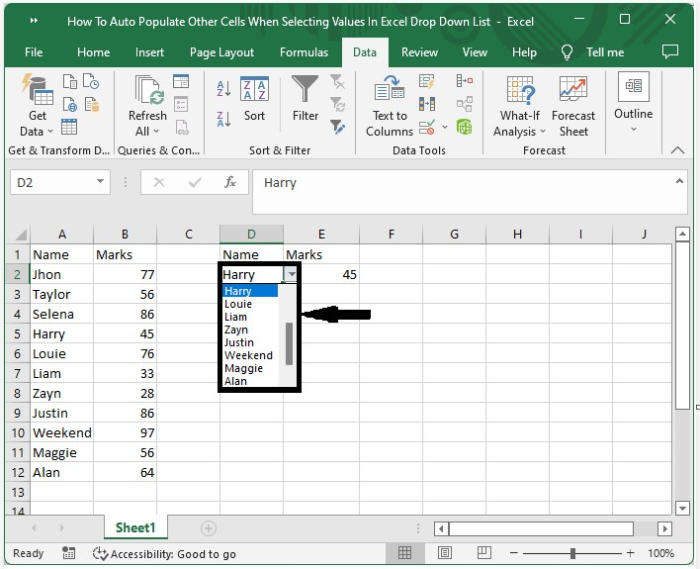Select Zayn from the dropdown list

[x=250, y=330]
